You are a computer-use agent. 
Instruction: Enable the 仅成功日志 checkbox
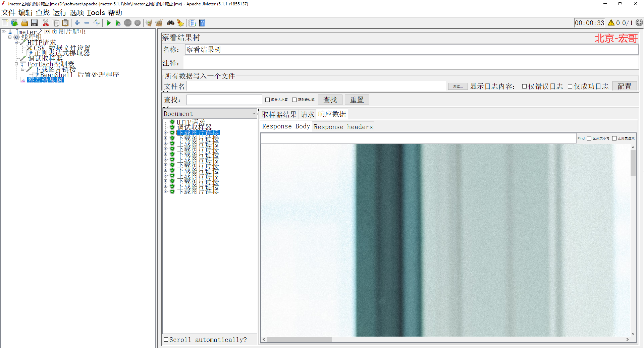570,86
